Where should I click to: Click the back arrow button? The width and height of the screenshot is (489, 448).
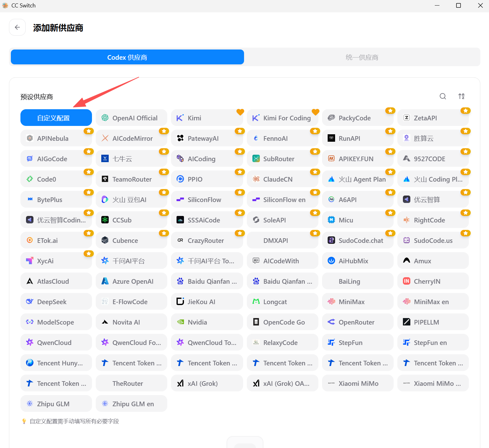click(x=17, y=27)
